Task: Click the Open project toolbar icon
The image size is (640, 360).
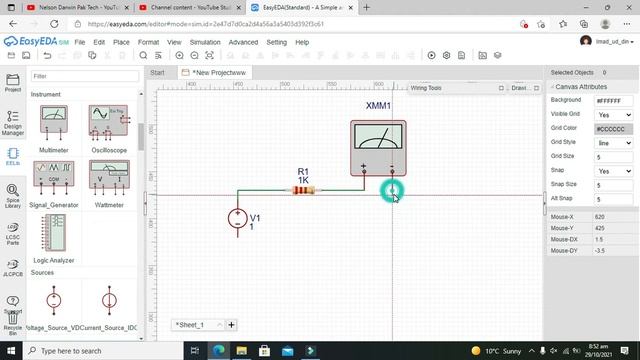Action: coord(11,55)
